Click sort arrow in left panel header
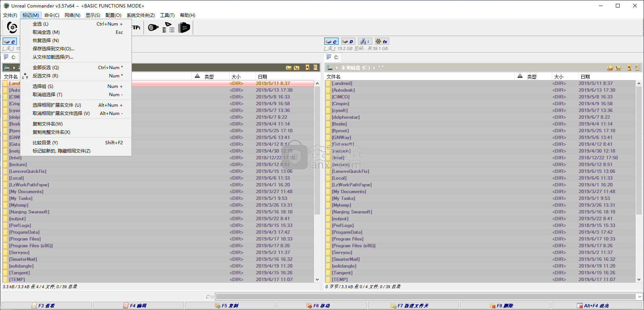The height and width of the screenshot is (310, 644). [x=197, y=76]
